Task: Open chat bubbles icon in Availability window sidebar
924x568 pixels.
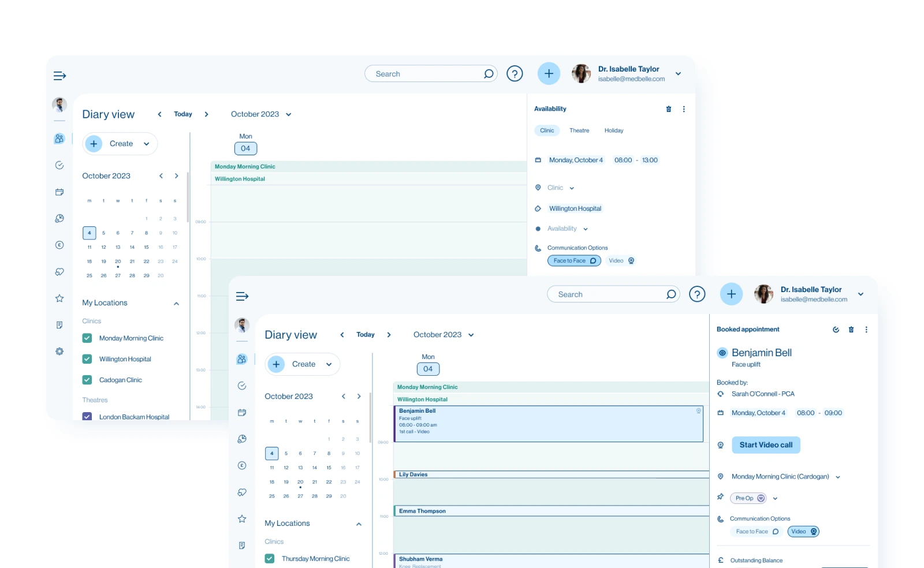Action: [x=59, y=272]
